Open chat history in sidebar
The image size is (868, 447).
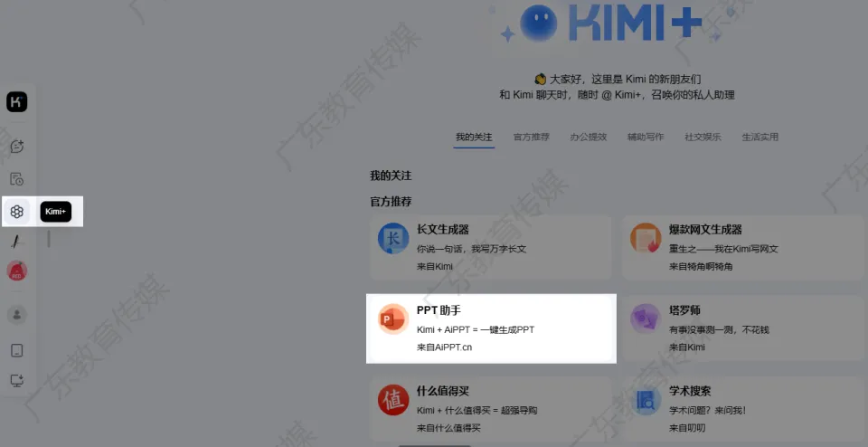[x=17, y=179]
